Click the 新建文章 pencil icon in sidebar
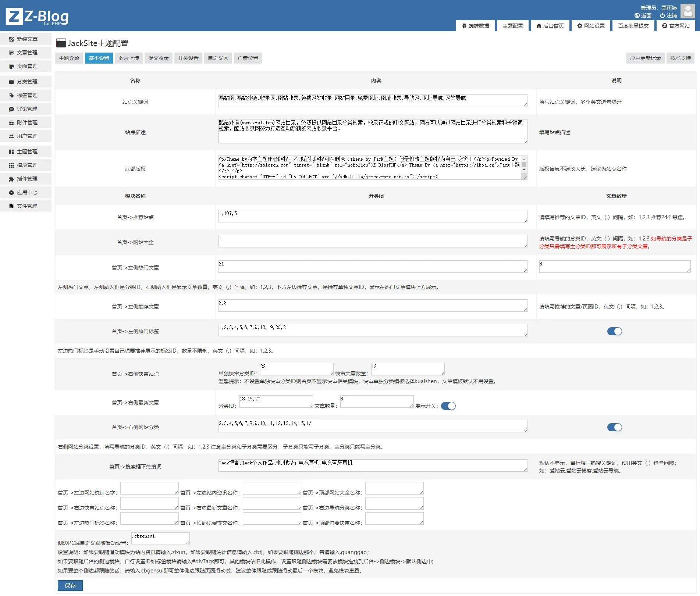 [11, 39]
